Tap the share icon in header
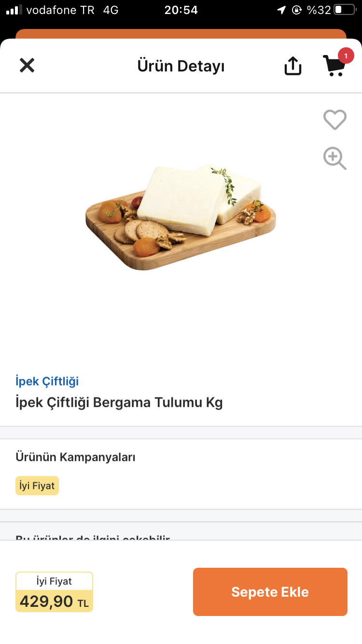 [293, 66]
